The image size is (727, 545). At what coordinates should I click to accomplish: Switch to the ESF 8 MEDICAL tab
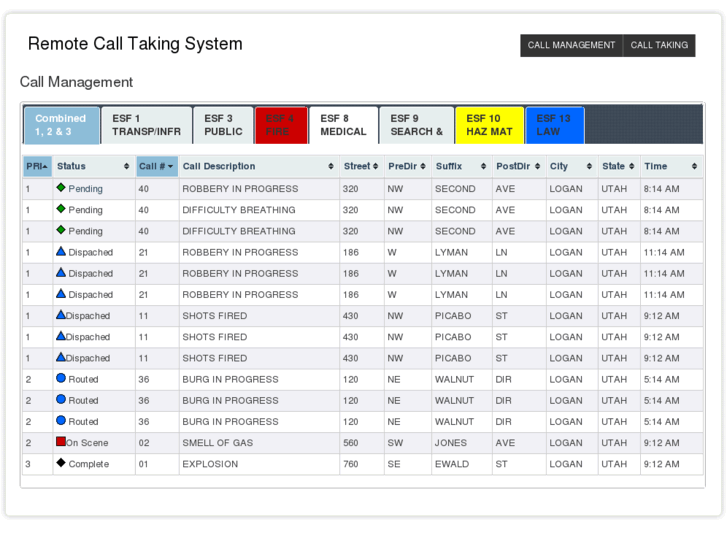pos(343,125)
